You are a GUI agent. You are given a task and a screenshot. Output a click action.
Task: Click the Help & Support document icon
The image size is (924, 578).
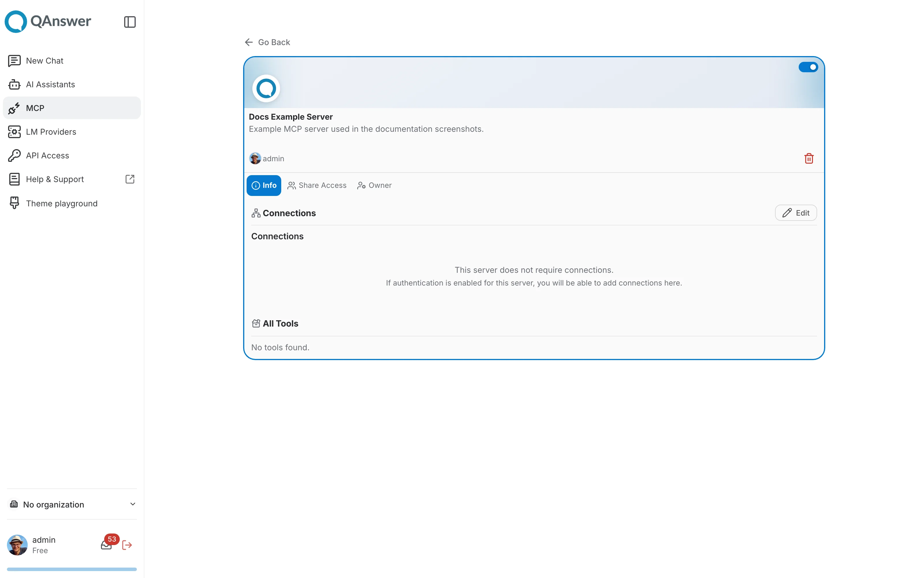point(14,179)
